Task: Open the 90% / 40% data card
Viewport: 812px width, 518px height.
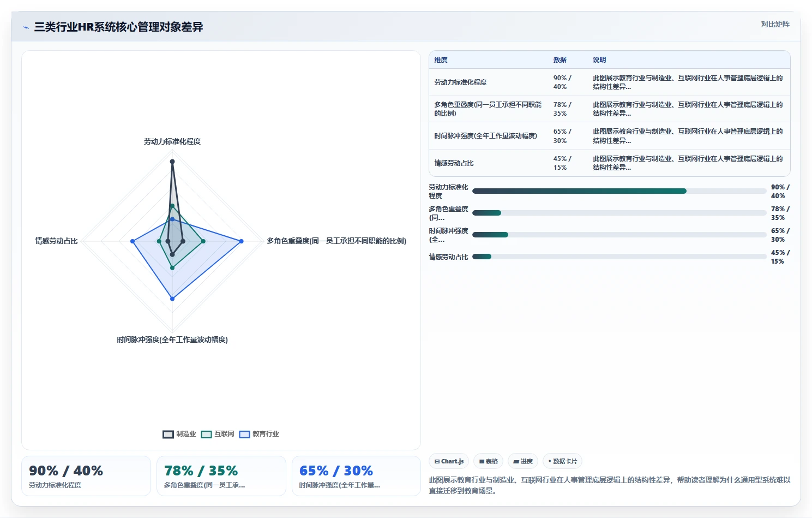Action: [x=86, y=476]
